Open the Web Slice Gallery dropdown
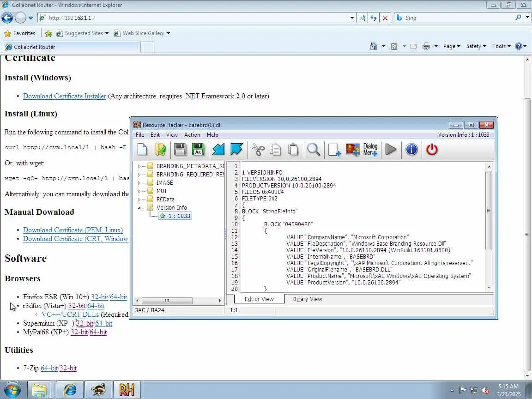This screenshot has width=532, height=399. tap(168, 33)
